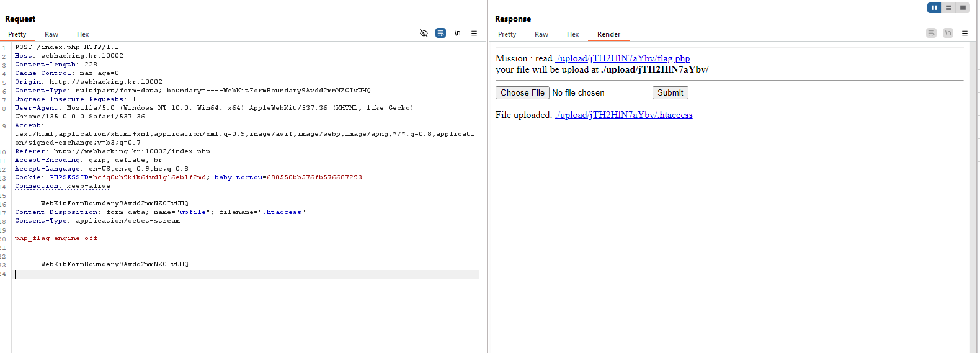
Task: Open the flag.php mission link
Action: pos(622,58)
